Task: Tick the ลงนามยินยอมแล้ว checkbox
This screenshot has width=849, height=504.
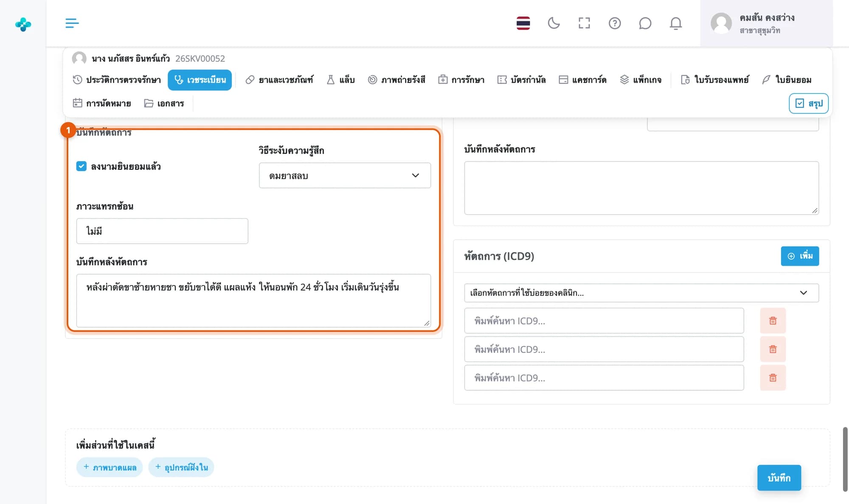Action: [x=81, y=166]
